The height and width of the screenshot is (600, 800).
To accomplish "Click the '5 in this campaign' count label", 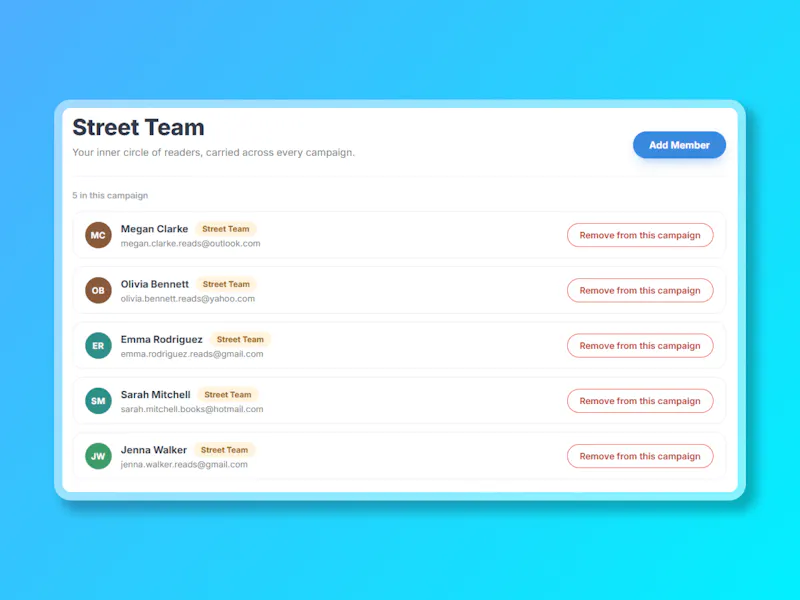I will coord(110,195).
